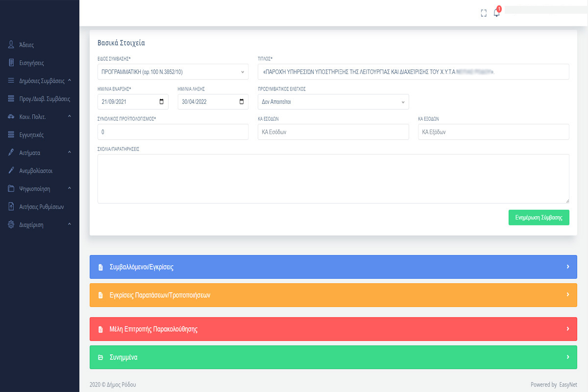Click the Εγγυητικές stack icon
The height and width of the screenshot is (392, 588).
point(11,135)
